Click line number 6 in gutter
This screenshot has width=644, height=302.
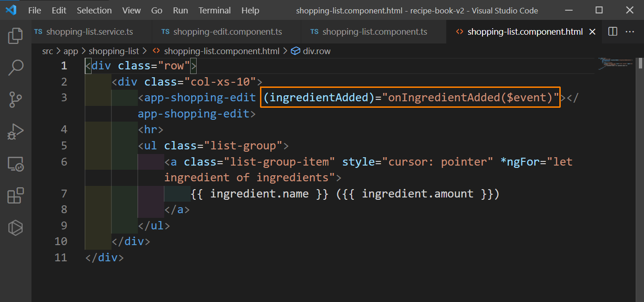point(64,161)
